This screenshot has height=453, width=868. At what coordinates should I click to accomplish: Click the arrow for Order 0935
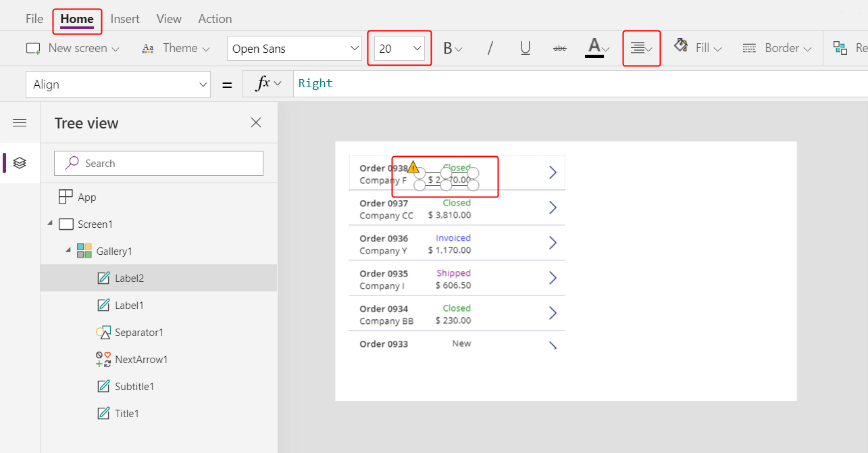(x=553, y=278)
